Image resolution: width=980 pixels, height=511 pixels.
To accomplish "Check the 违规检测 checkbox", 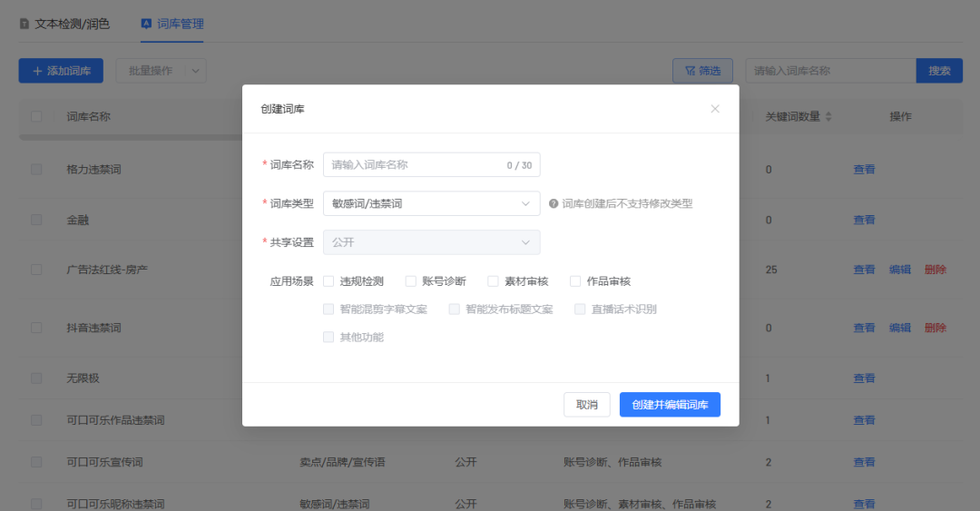I will (328, 281).
